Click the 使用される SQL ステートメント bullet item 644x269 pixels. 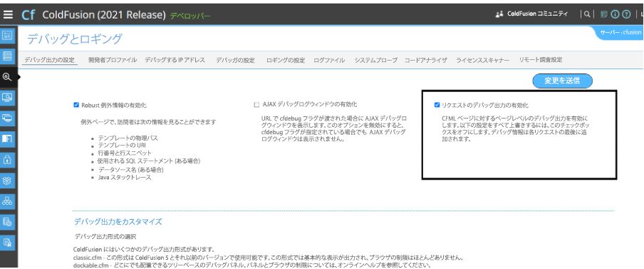[149, 161]
